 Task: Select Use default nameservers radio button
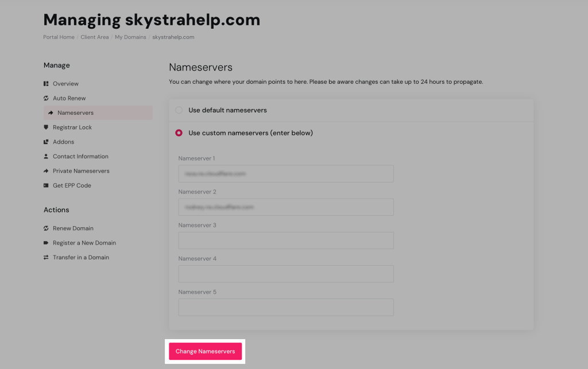click(179, 110)
